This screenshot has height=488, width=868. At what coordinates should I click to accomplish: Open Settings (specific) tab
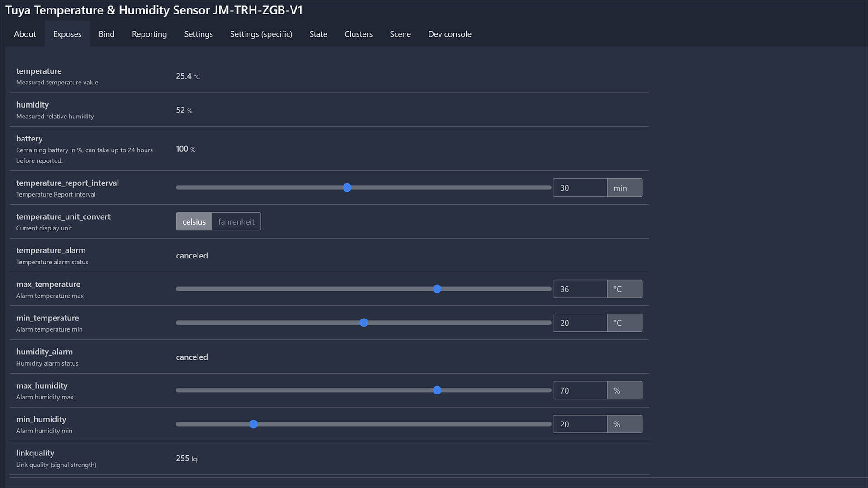click(x=261, y=34)
